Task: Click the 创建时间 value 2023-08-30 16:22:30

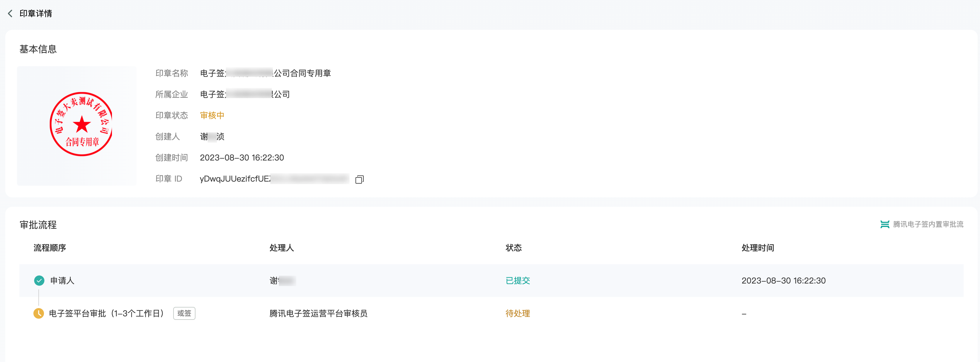Action: (242, 158)
